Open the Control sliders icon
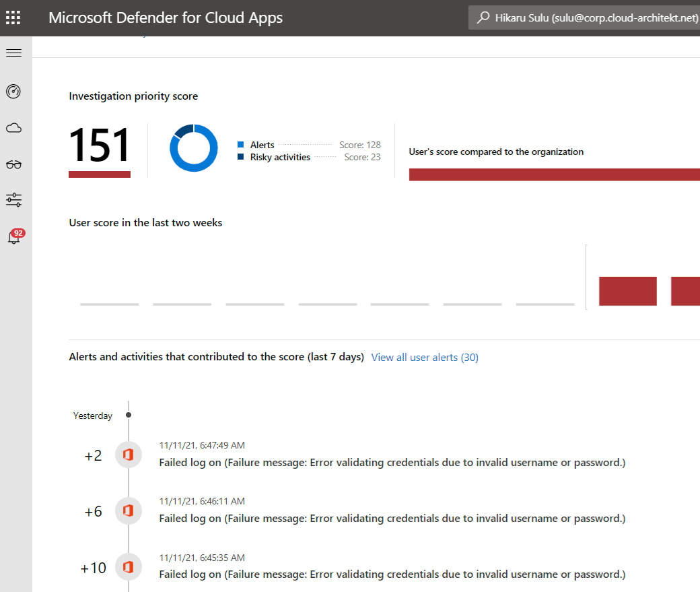The image size is (700, 592). (x=14, y=200)
